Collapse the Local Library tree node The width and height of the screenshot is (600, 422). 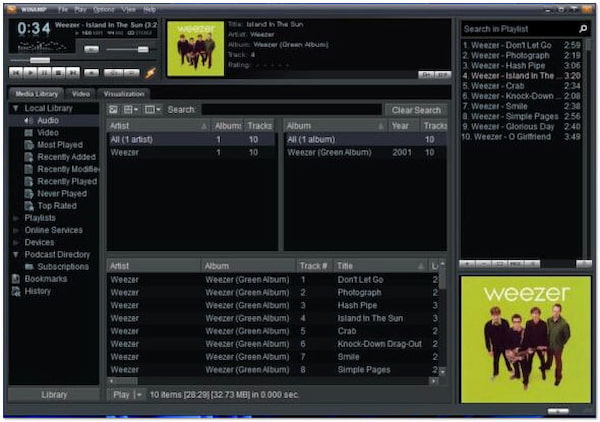pos(16,108)
